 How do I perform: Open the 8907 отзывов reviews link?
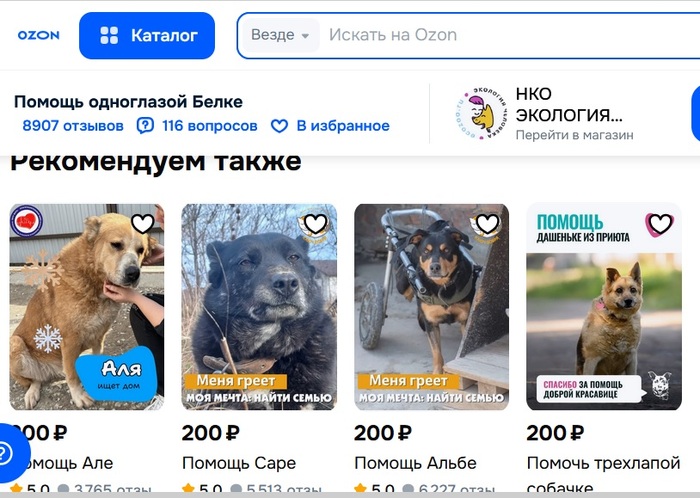pyautogui.click(x=73, y=126)
